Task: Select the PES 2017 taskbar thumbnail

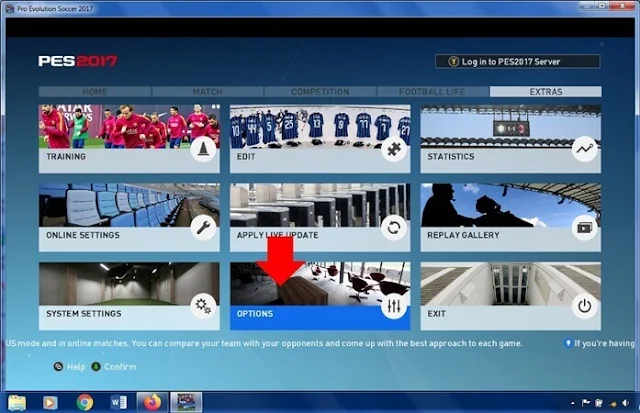Action: coord(186,403)
